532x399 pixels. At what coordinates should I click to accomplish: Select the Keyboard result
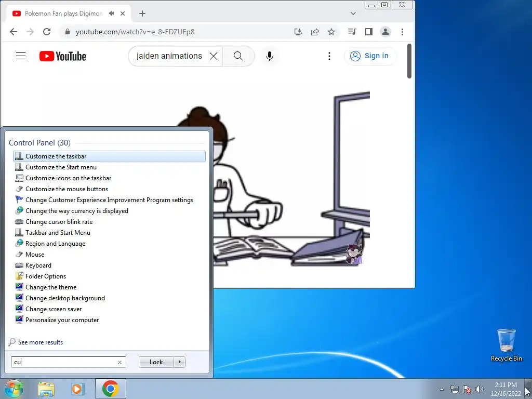click(109, 265)
